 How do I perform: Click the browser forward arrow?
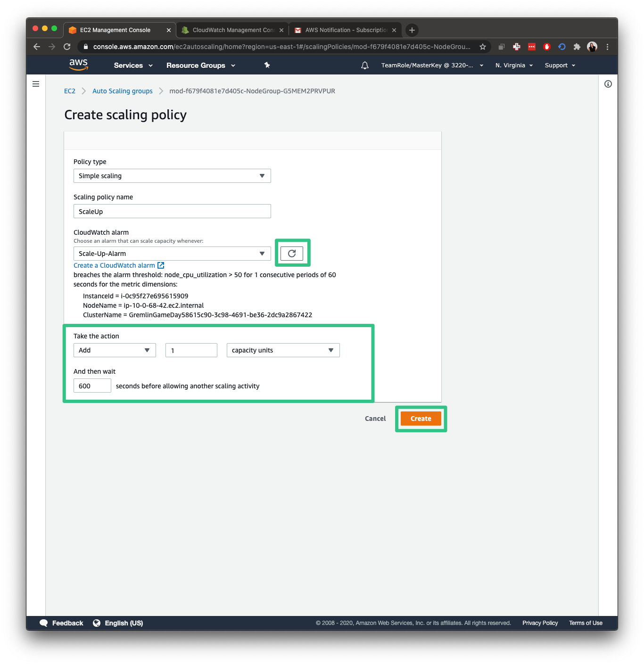[52, 47]
